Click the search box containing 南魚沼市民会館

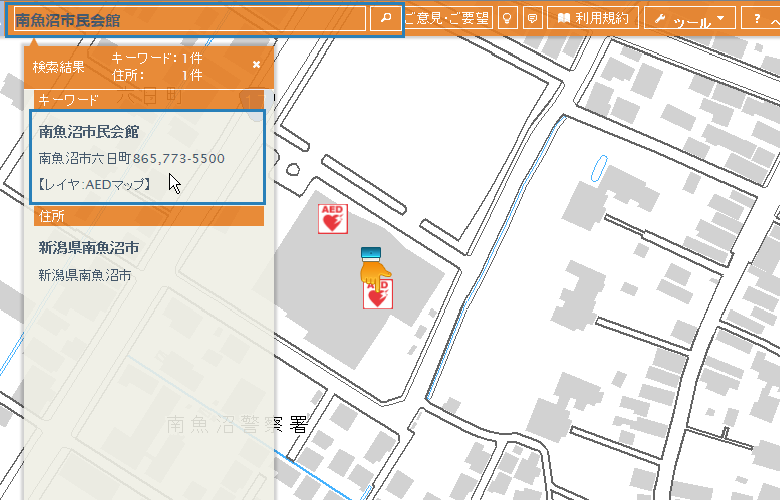click(x=190, y=19)
